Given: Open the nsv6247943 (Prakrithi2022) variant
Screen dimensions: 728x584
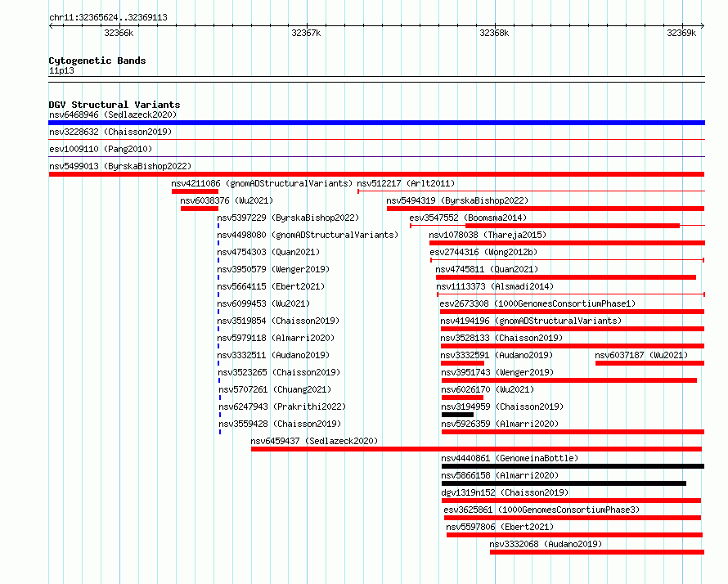Looking at the screenshot, I should 282,407.
